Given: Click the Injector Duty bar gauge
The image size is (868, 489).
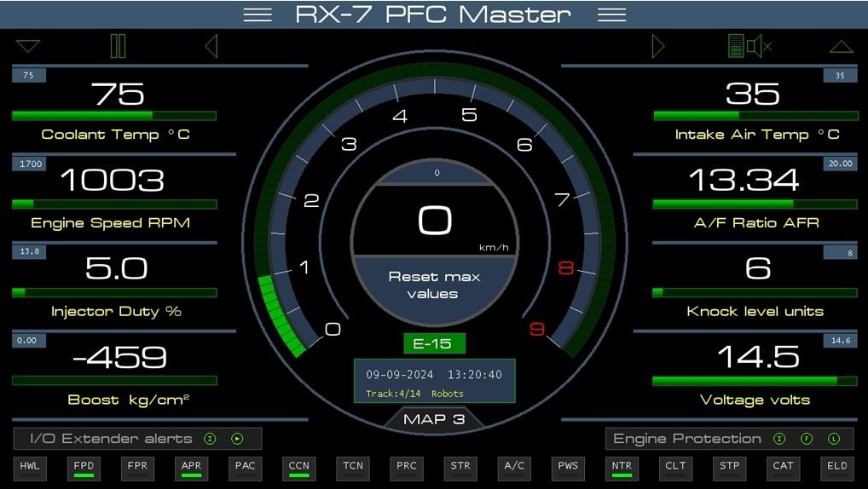Looking at the screenshot, I should point(114,292).
